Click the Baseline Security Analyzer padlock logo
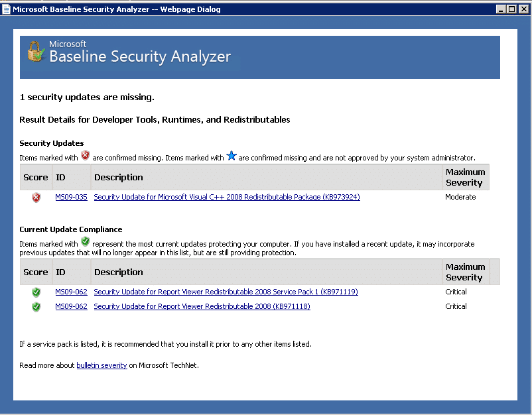Image resolution: width=532 pixels, height=415 pixels. (36, 52)
